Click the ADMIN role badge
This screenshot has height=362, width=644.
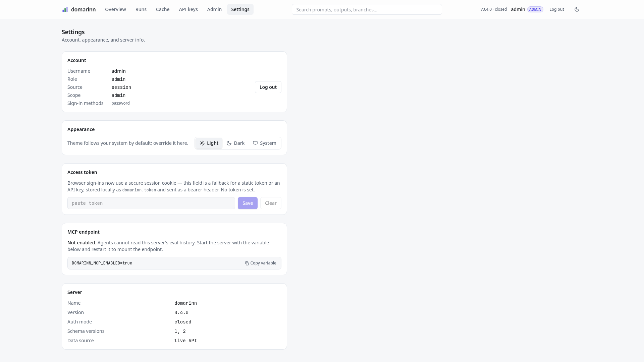(x=535, y=9)
